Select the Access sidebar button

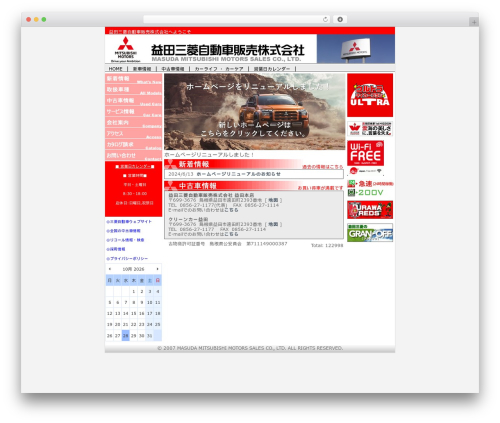134,134
